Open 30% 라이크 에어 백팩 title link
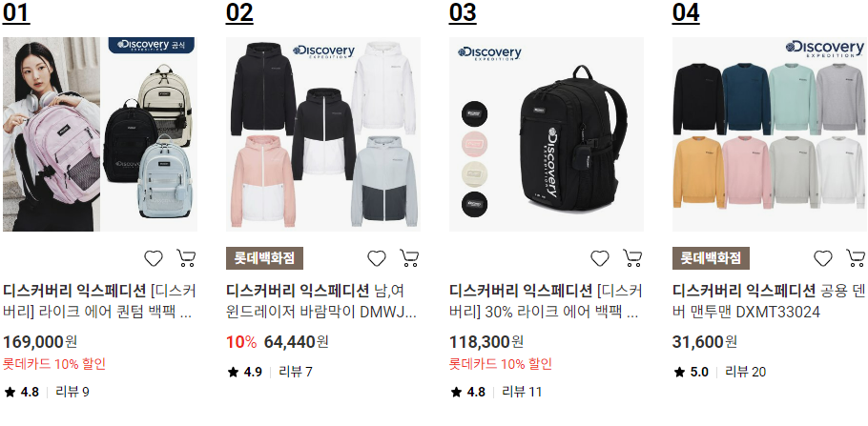Viewport: 868px width, 426px height. pos(546,301)
